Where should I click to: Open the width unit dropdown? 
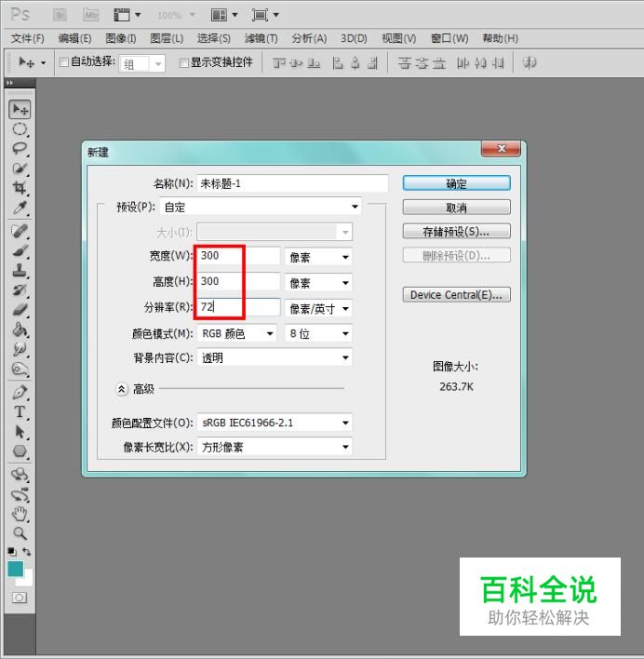[318, 257]
